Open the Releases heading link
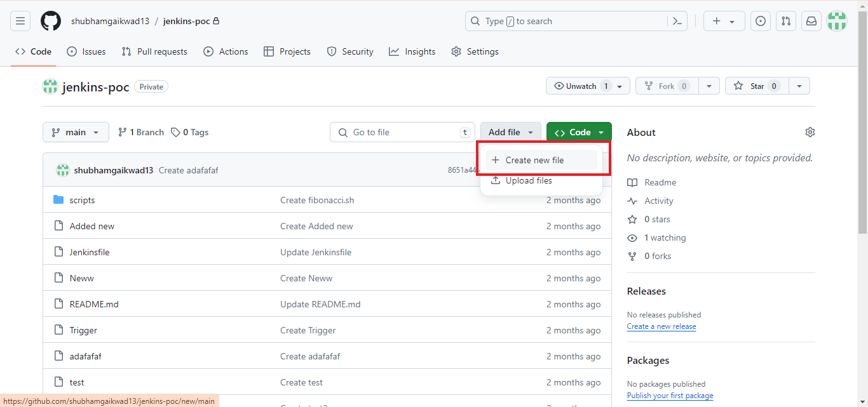Screen dimensions: 868x407 646,291
